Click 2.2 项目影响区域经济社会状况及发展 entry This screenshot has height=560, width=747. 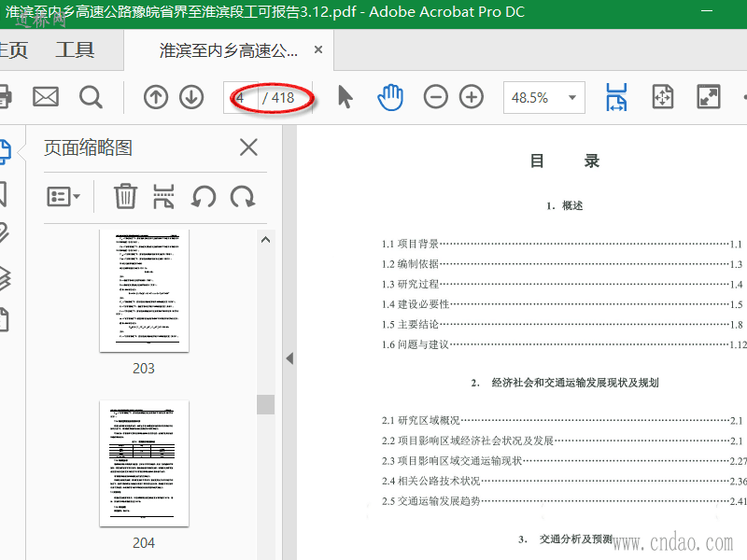point(562,441)
